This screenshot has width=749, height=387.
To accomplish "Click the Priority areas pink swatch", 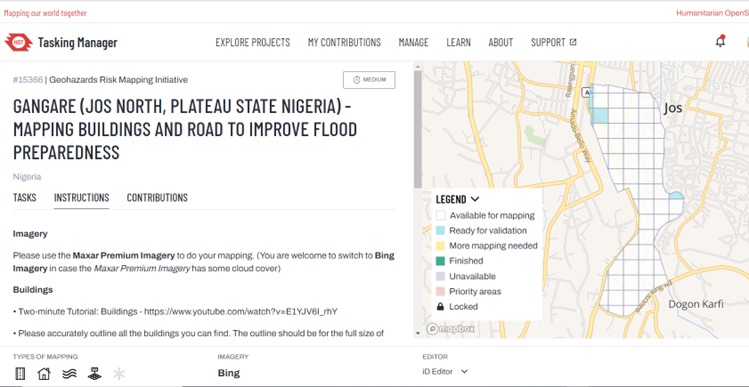I will [440, 291].
